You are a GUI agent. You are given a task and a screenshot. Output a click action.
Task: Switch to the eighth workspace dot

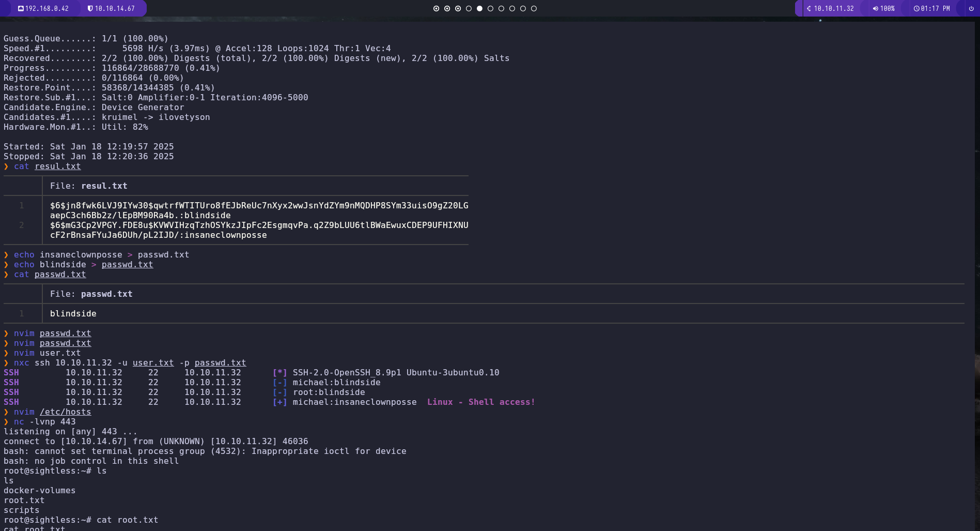[512, 8]
